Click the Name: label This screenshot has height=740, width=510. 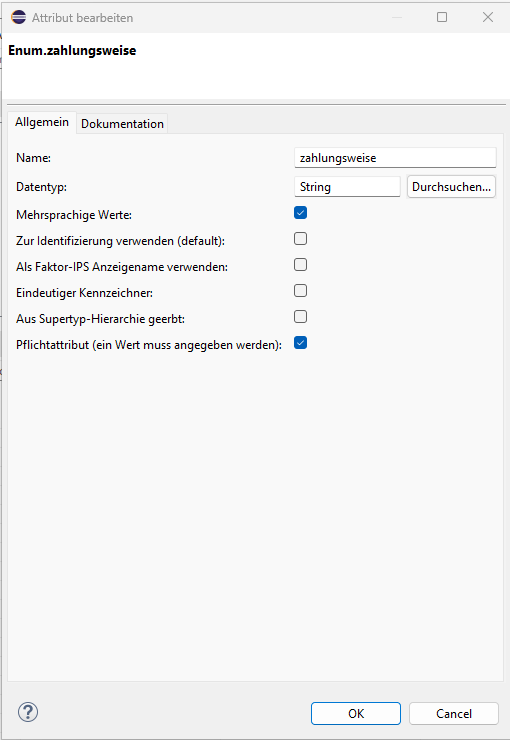coord(33,158)
